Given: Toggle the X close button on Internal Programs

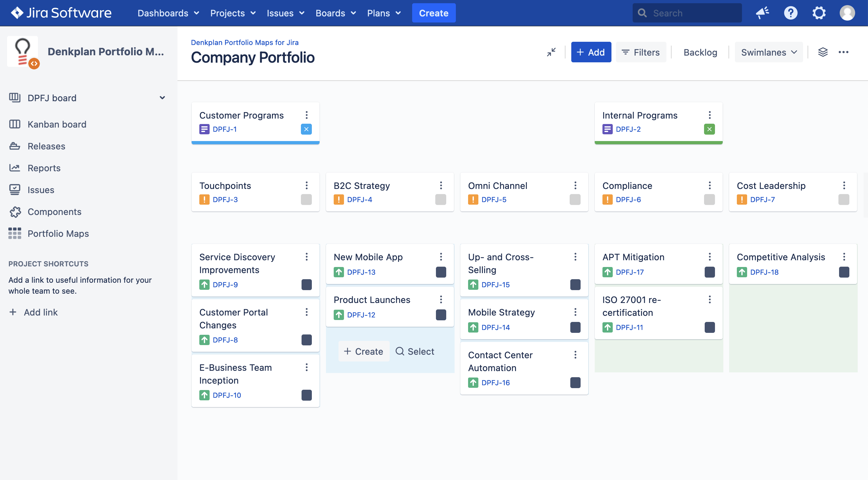Looking at the screenshot, I should pos(708,129).
